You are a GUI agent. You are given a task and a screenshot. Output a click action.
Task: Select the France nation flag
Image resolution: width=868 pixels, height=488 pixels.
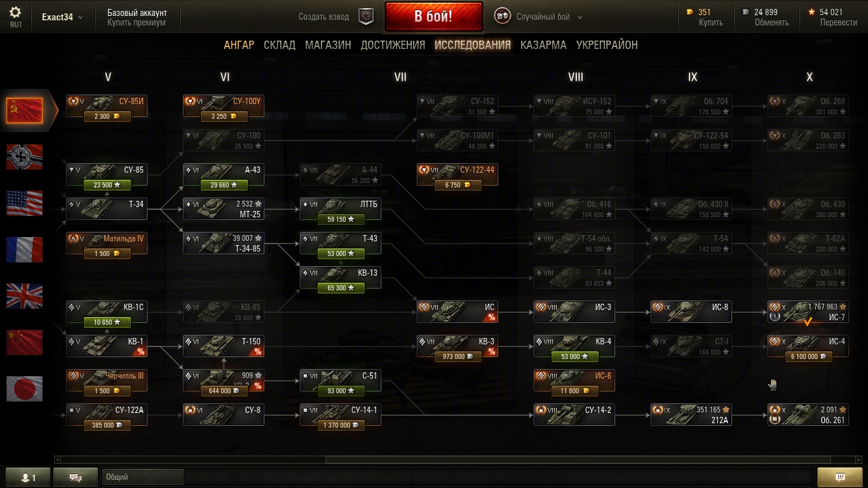25,250
